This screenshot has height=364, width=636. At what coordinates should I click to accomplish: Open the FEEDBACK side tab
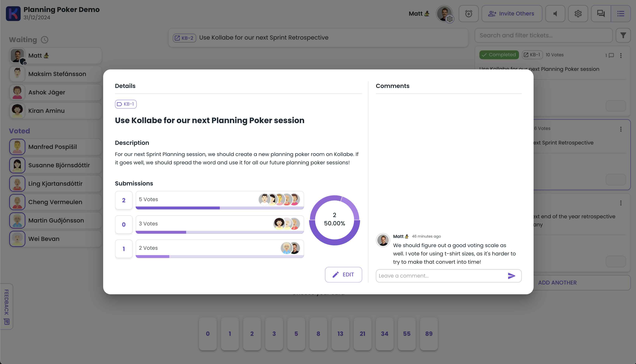coord(6,306)
